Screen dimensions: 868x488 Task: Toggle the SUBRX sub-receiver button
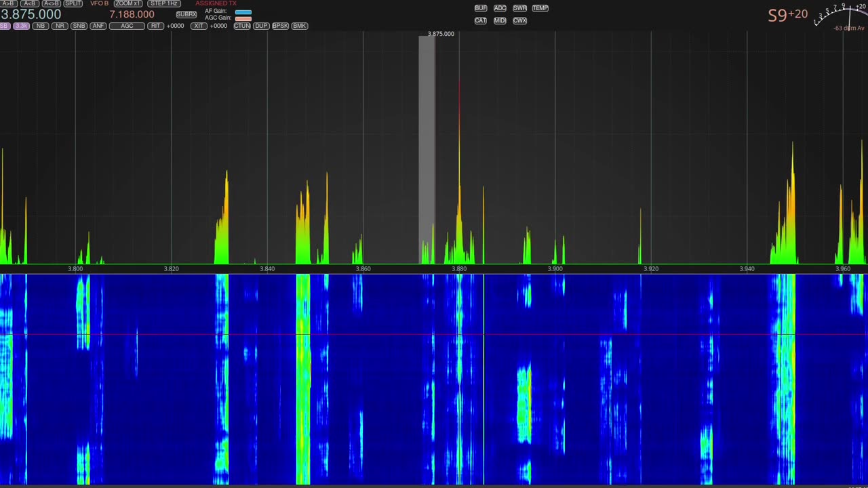point(186,14)
